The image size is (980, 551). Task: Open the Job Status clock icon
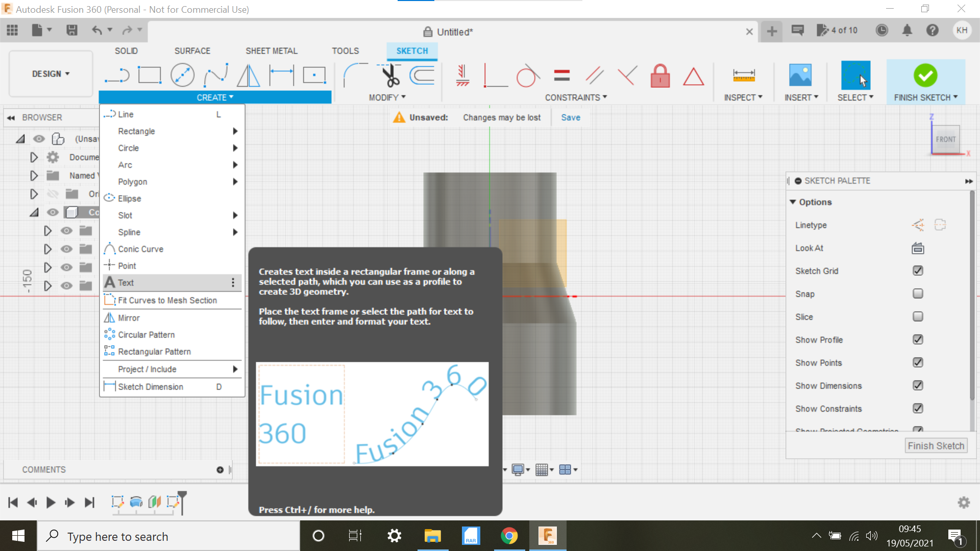click(x=881, y=31)
